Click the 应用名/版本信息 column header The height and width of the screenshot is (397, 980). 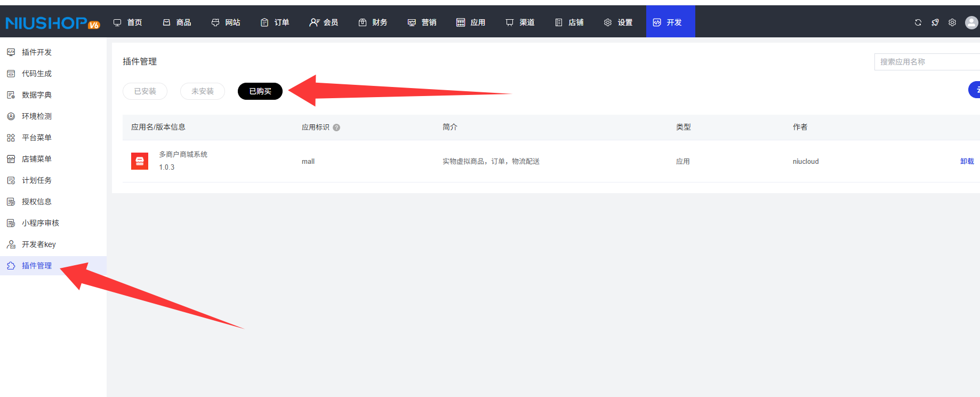(x=158, y=127)
